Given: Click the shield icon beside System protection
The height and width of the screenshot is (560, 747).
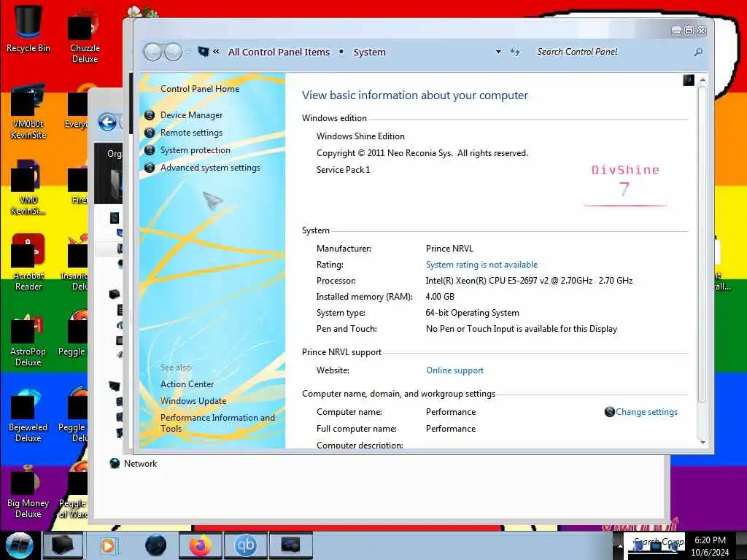Looking at the screenshot, I should pyautogui.click(x=150, y=150).
